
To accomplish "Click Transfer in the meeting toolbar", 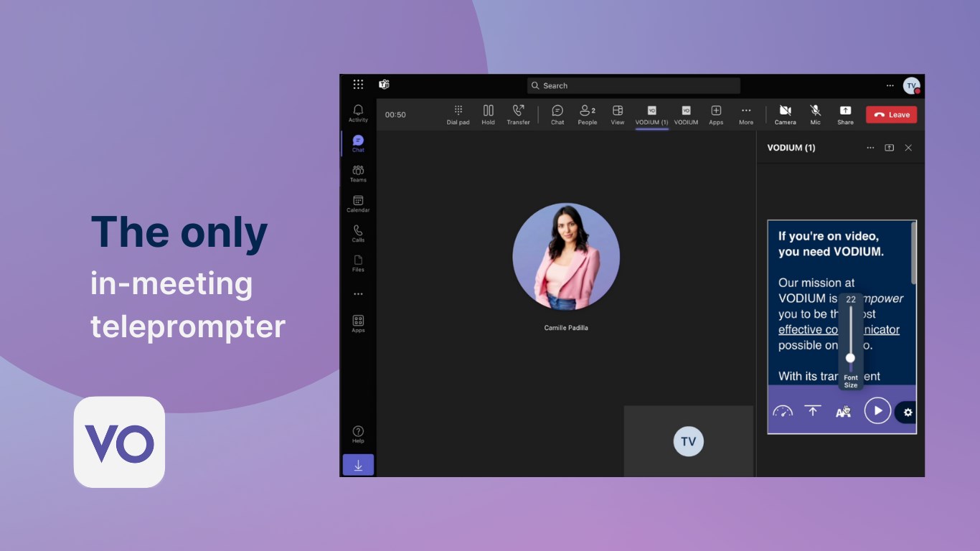I will [x=518, y=115].
